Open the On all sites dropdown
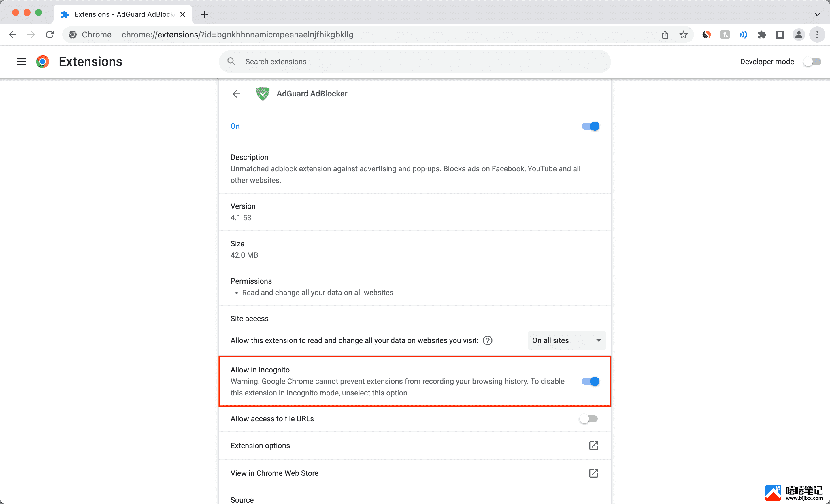This screenshot has height=504, width=830. tap(567, 340)
